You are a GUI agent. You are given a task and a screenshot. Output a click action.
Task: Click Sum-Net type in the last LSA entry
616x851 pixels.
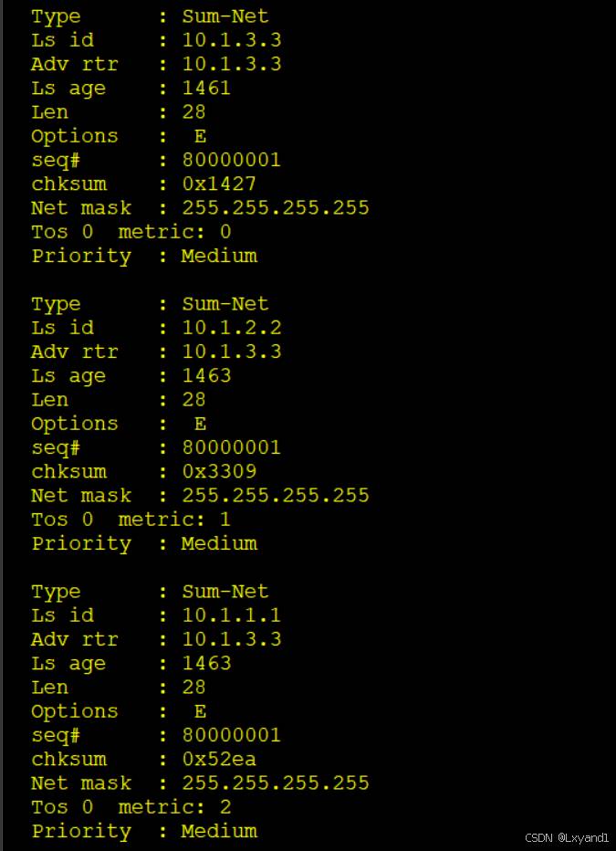click(x=225, y=592)
